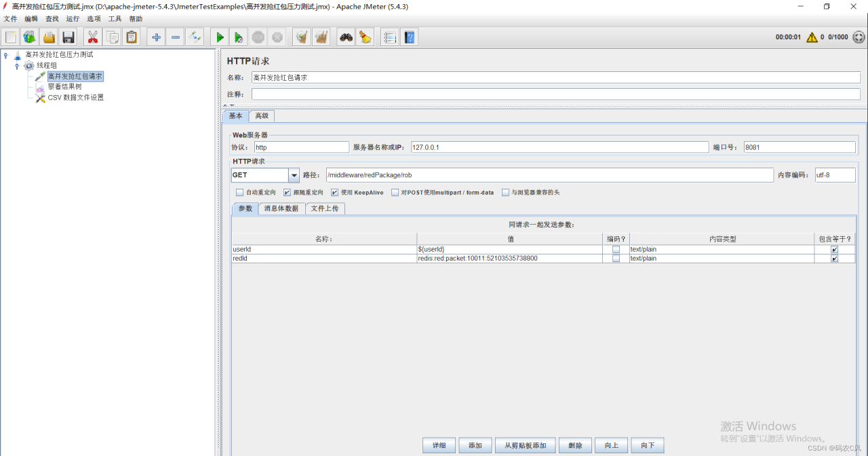
Task: Click the greyed Stop test icon
Action: pyautogui.click(x=258, y=37)
